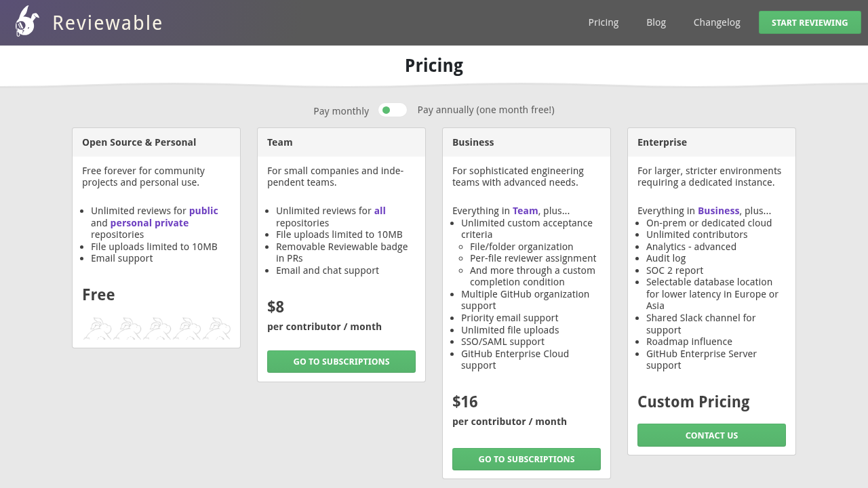
Task: Click "Selectable database location" feature text
Action: (712, 294)
